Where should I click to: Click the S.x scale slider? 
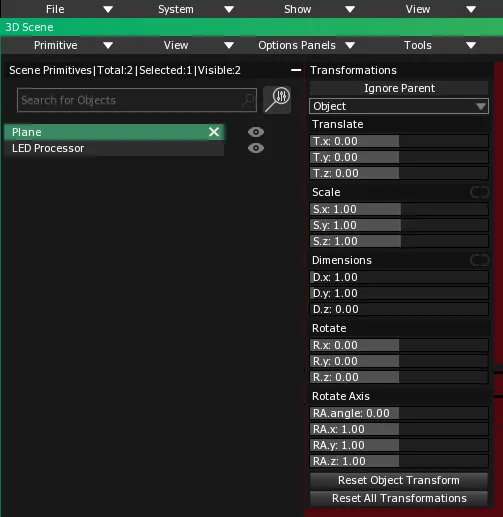click(x=399, y=209)
